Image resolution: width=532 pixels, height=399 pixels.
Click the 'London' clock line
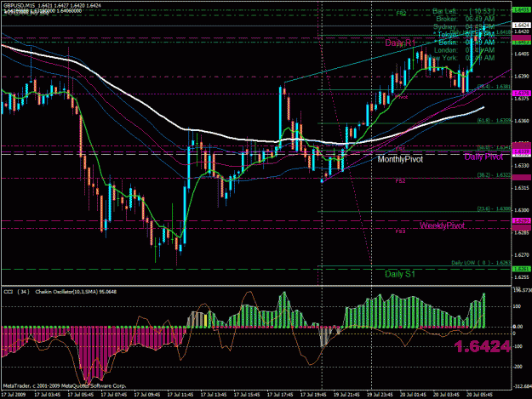[x=464, y=50]
